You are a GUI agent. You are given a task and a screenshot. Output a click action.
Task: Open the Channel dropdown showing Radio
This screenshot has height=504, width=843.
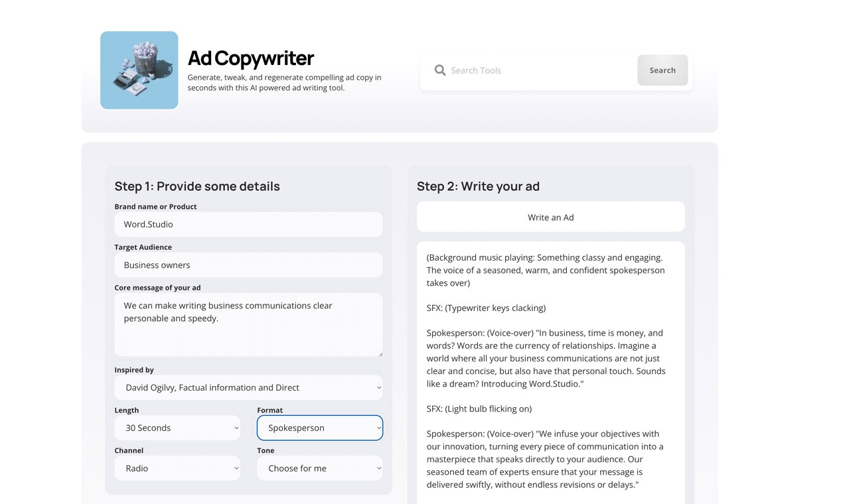click(177, 468)
